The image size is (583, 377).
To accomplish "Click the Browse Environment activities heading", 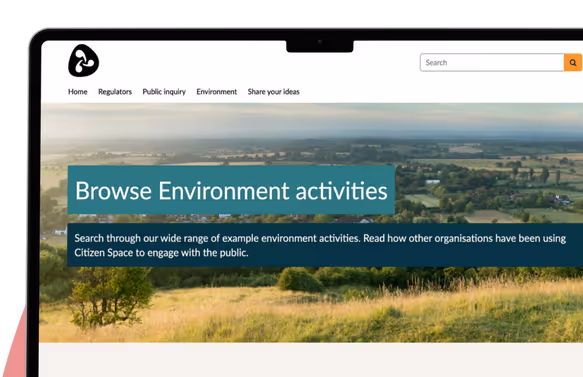I will [231, 191].
